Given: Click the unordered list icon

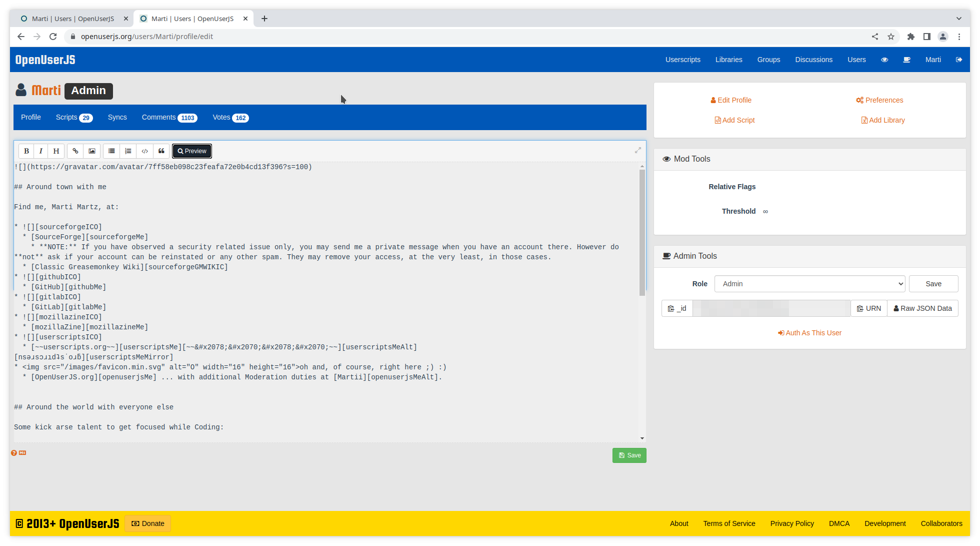Looking at the screenshot, I should [111, 151].
